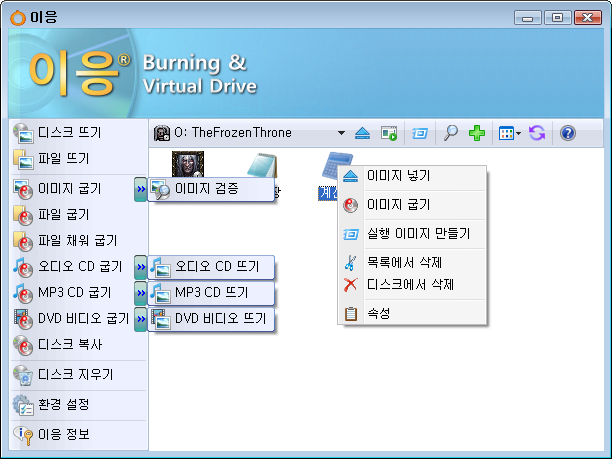Expand the arrow beside MP3 CD 굽기
Viewport: 612px width, 459px height.
141,293
